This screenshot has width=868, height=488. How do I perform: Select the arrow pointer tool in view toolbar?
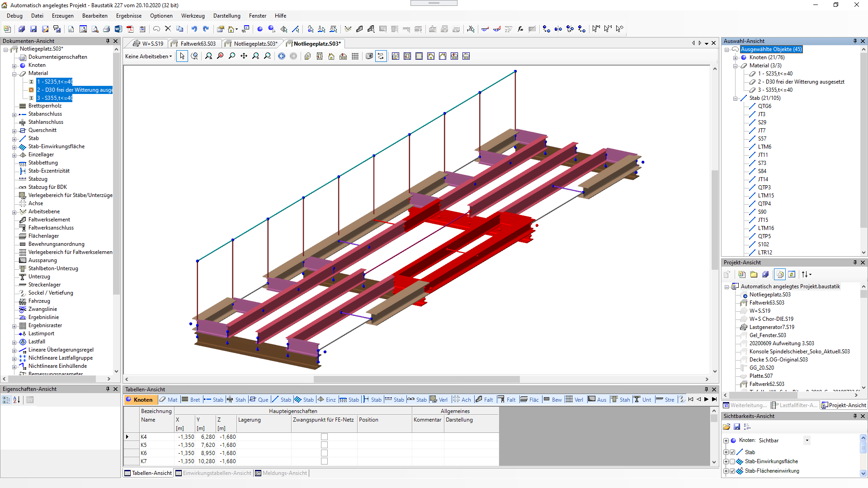click(182, 56)
